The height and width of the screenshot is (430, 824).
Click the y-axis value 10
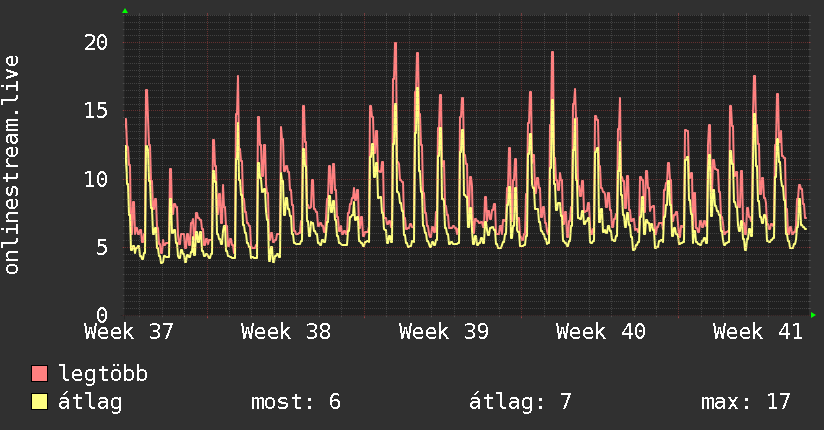96,179
